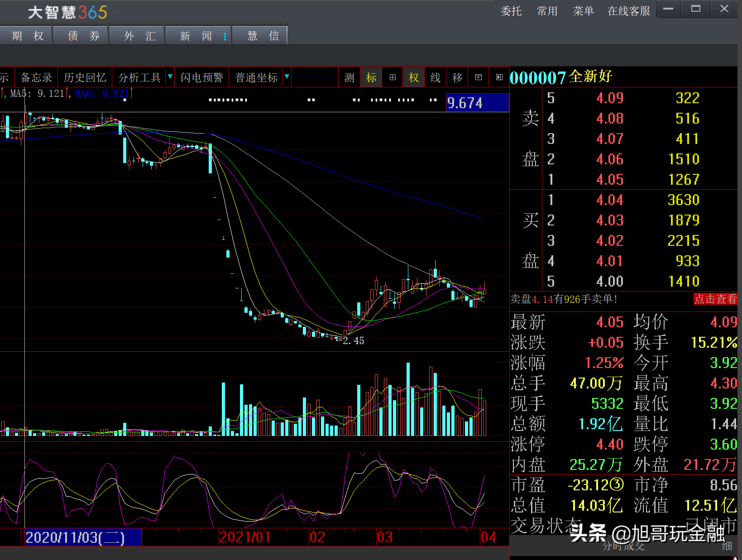Select the 普通坐标 coordinate mode
The image size is (742, 560).
click(257, 77)
